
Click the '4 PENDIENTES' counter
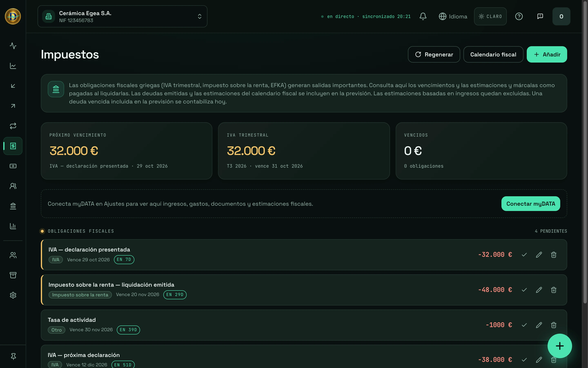pyautogui.click(x=551, y=231)
